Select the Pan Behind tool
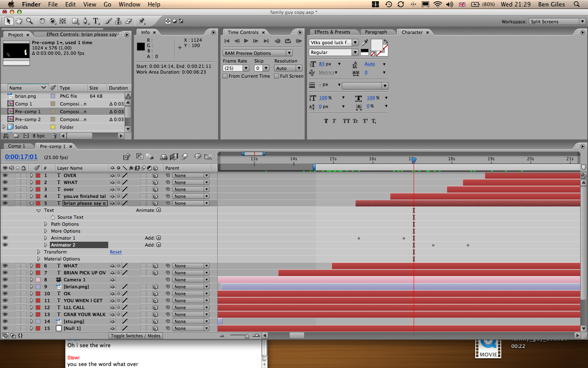 click(62, 21)
